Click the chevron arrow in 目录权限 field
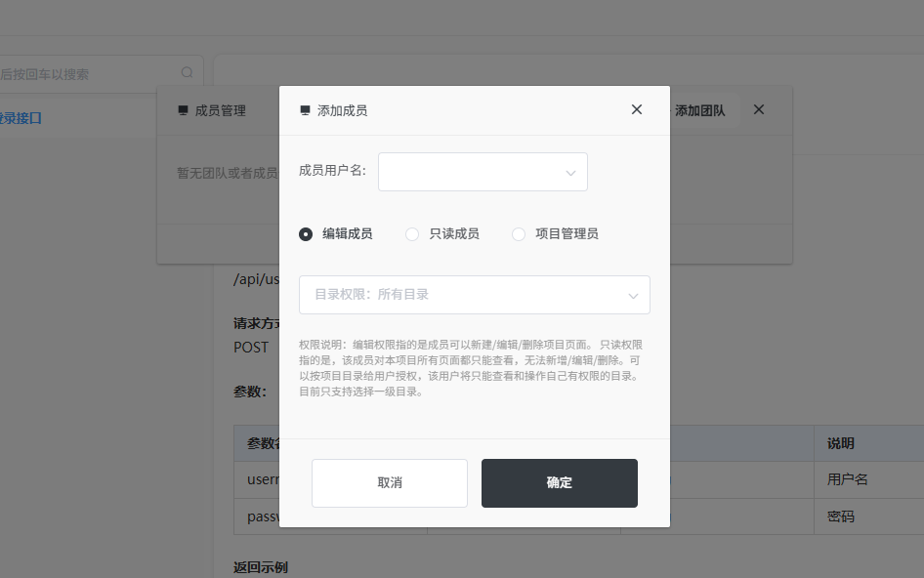 point(633,296)
